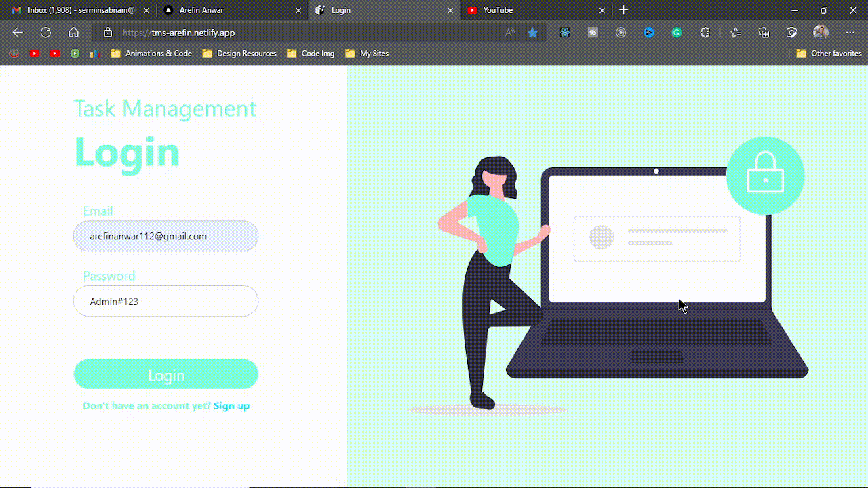Expand the Other favorites folder
Image resolution: width=868 pixels, height=488 pixels.
click(829, 54)
